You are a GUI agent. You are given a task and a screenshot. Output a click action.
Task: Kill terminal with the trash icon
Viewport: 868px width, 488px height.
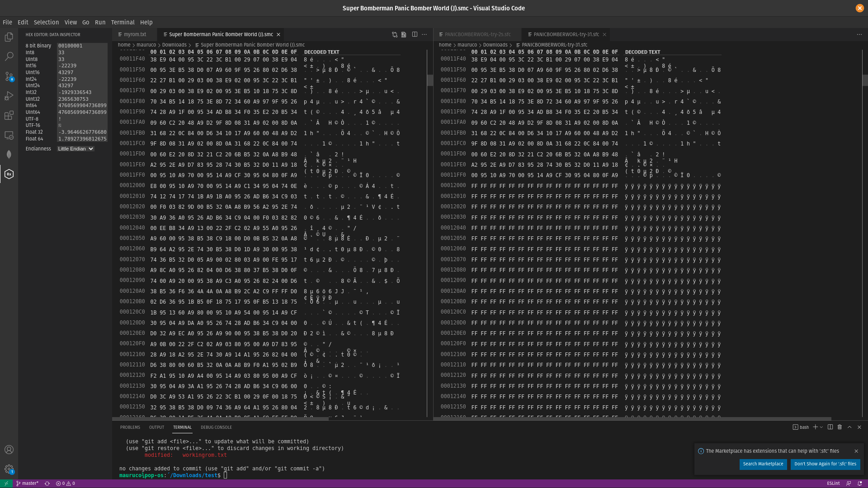(x=840, y=427)
